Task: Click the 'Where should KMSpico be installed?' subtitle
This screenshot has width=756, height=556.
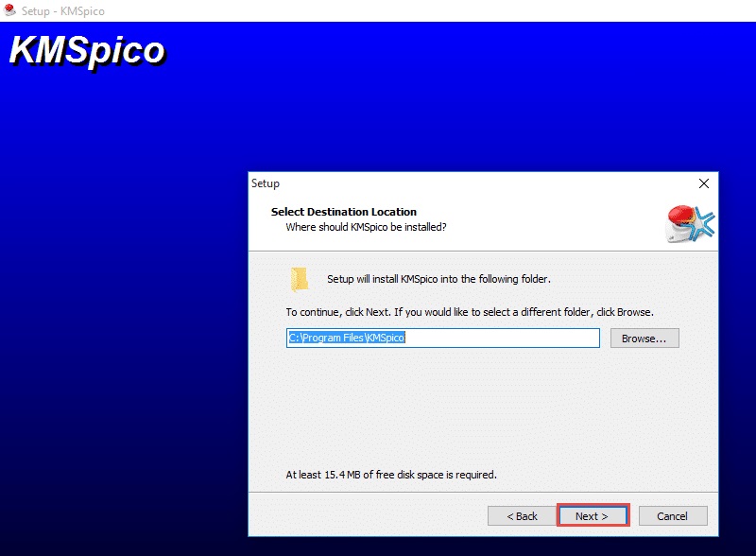Action: click(x=366, y=227)
